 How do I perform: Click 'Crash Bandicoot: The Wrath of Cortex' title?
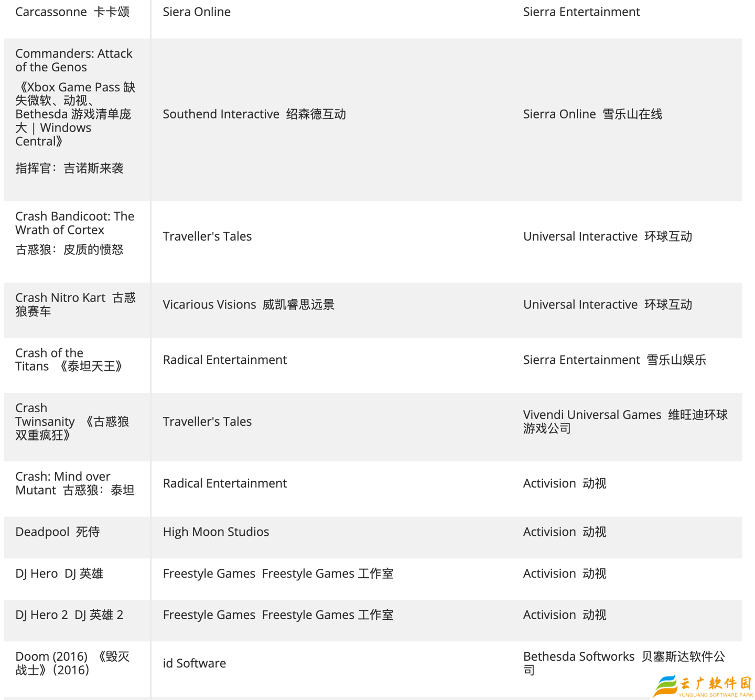point(75,223)
